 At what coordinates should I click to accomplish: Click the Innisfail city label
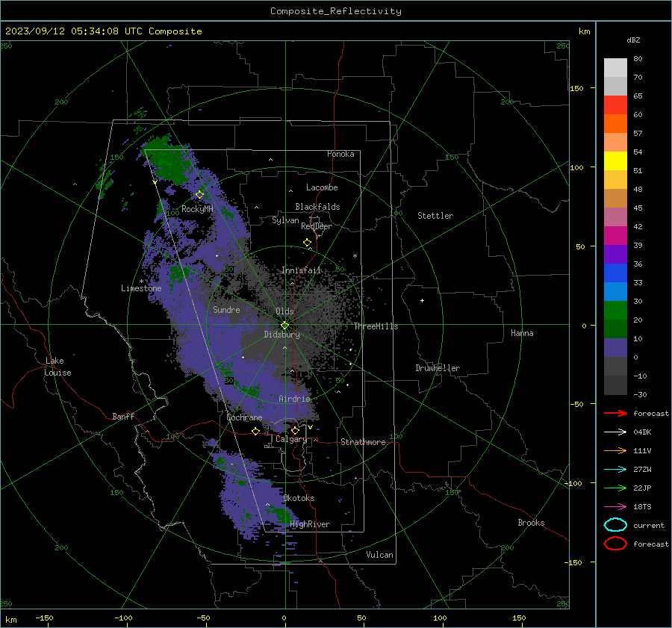coord(301,270)
